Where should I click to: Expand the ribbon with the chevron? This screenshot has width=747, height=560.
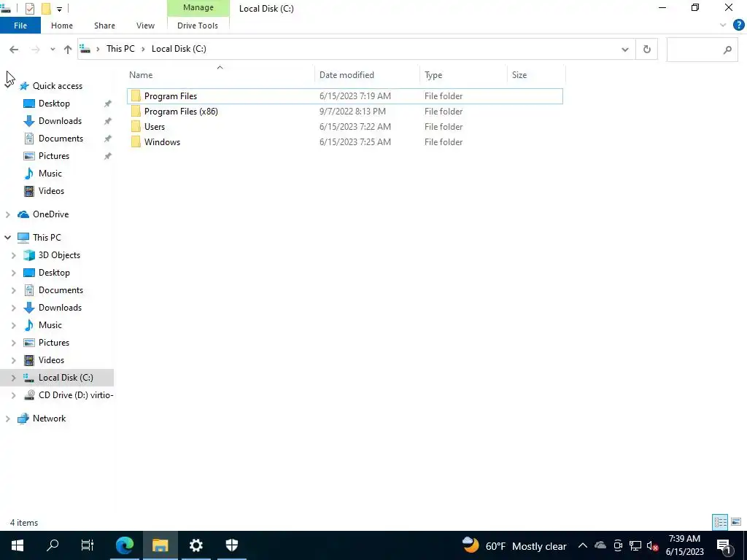[723, 26]
